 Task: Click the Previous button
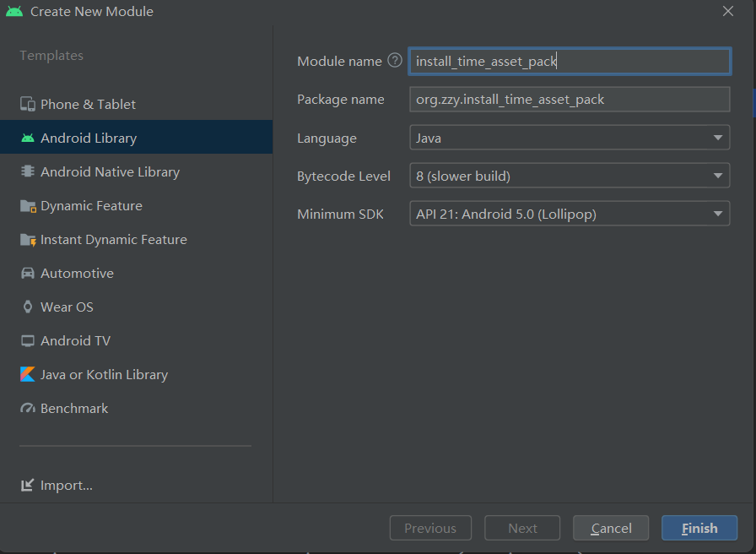[x=430, y=528]
